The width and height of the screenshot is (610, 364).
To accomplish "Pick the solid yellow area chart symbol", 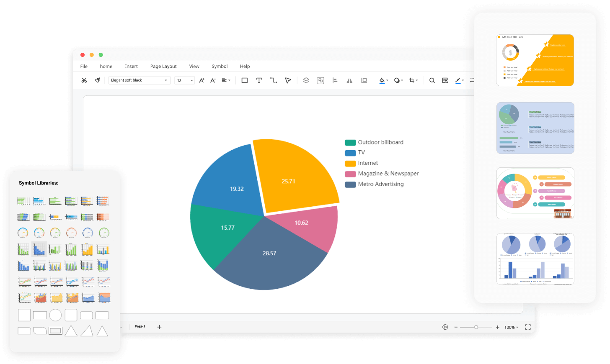I will tap(56, 297).
